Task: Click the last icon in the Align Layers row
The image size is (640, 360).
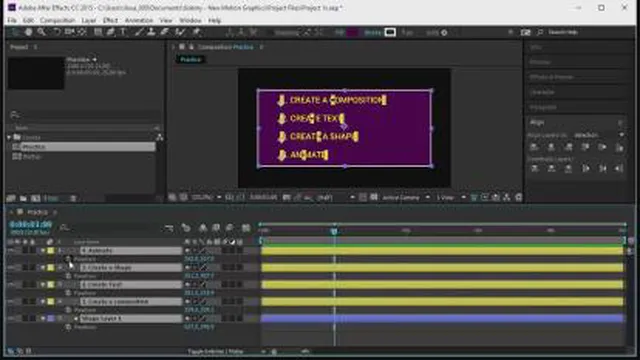Action: [x=619, y=147]
